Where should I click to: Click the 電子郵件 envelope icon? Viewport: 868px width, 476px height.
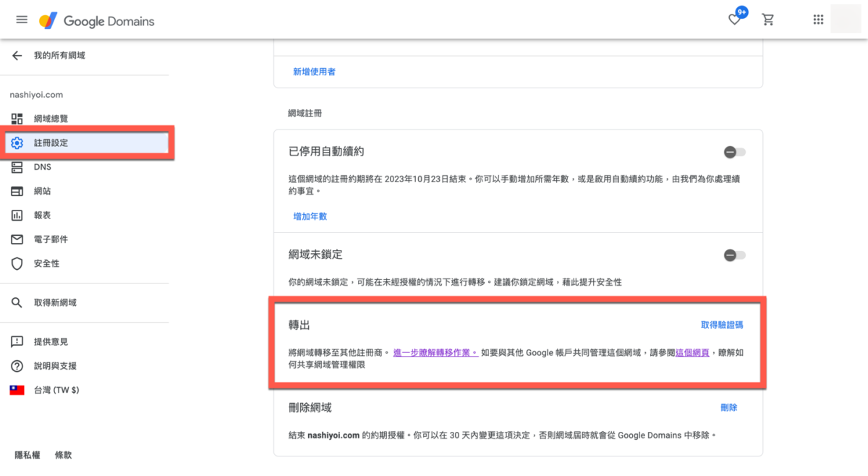tap(17, 239)
